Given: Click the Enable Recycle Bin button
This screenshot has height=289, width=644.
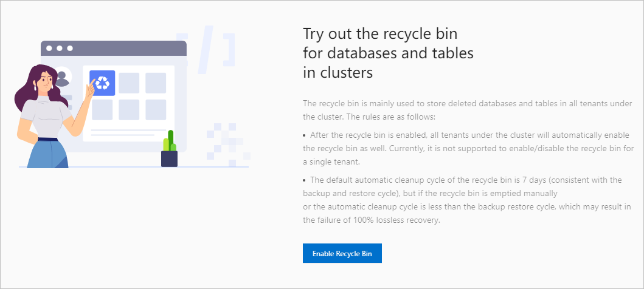Looking at the screenshot, I should click(x=342, y=253).
